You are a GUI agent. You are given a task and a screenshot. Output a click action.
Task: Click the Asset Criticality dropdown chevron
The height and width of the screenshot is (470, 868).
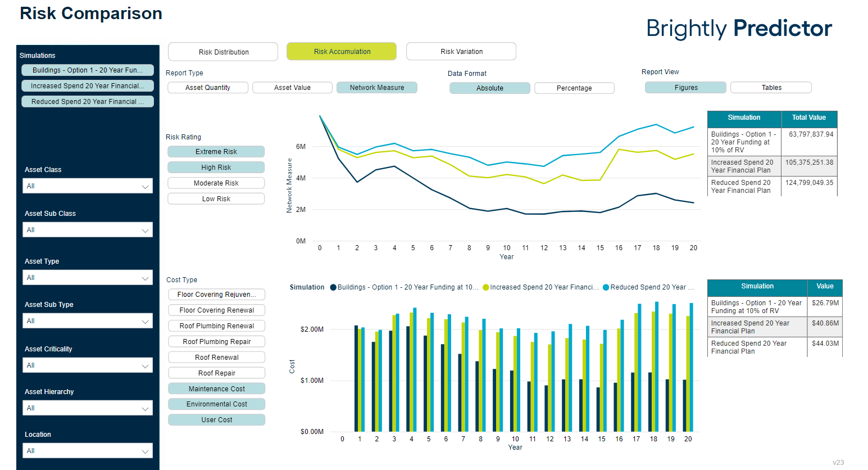pyautogui.click(x=145, y=366)
